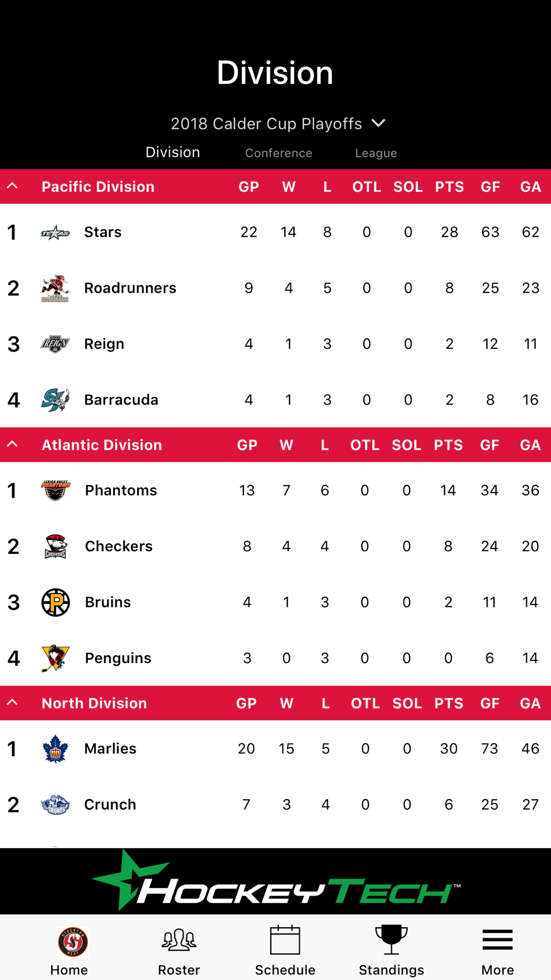This screenshot has height=980, width=551.
Task: Open the Phantoms team row
Action: pyautogui.click(x=275, y=491)
